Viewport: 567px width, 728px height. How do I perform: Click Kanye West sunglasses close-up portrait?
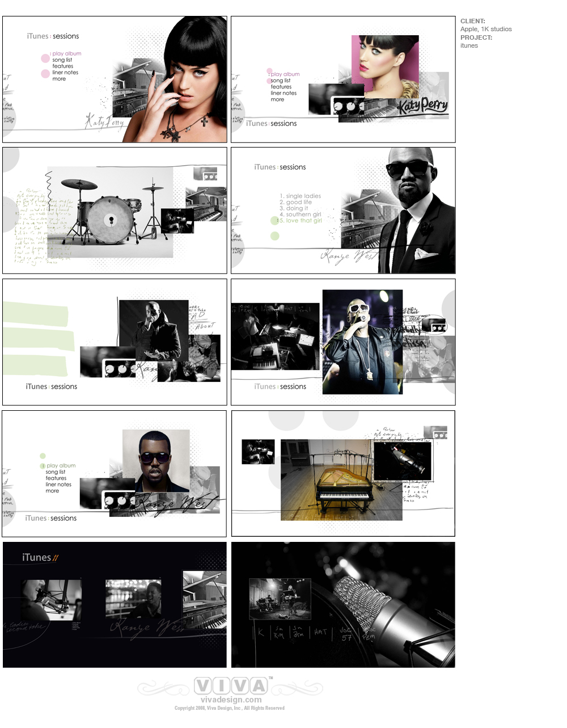[156, 461]
